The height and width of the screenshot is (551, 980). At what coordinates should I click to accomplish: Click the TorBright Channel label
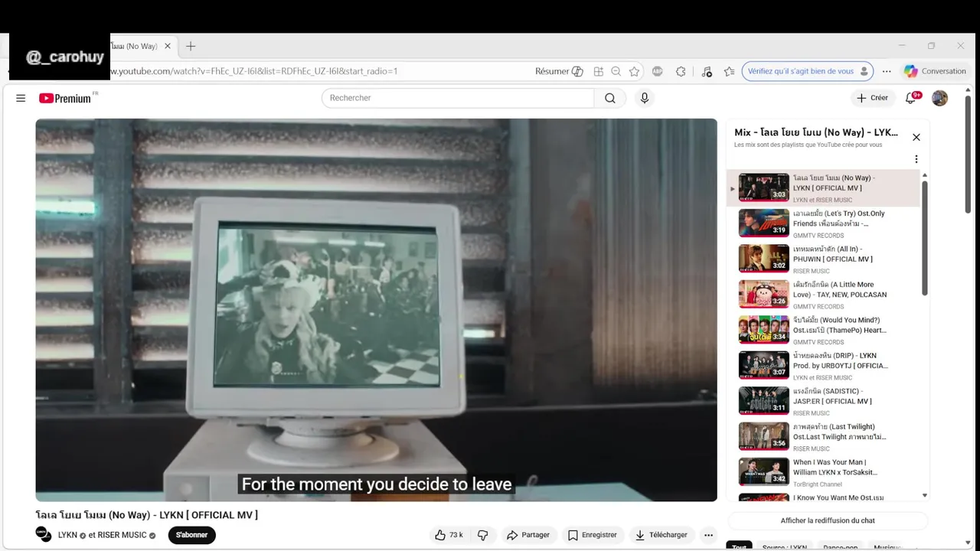(x=818, y=484)
